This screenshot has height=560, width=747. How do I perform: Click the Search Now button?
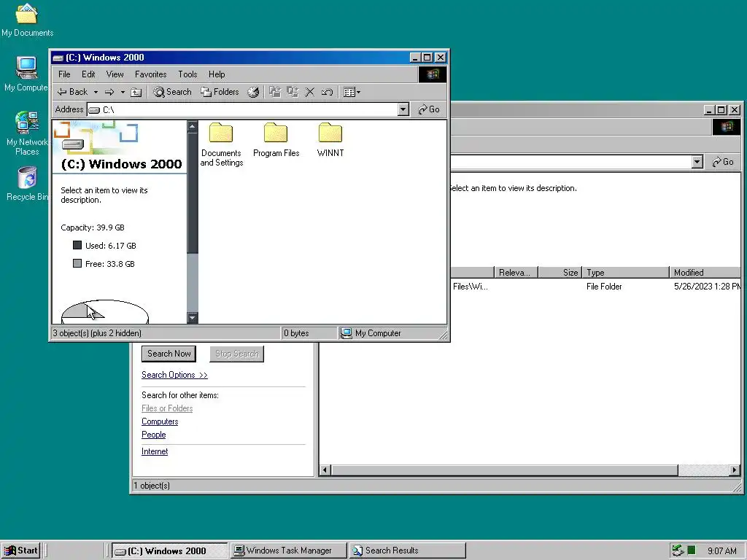point(169,354)
